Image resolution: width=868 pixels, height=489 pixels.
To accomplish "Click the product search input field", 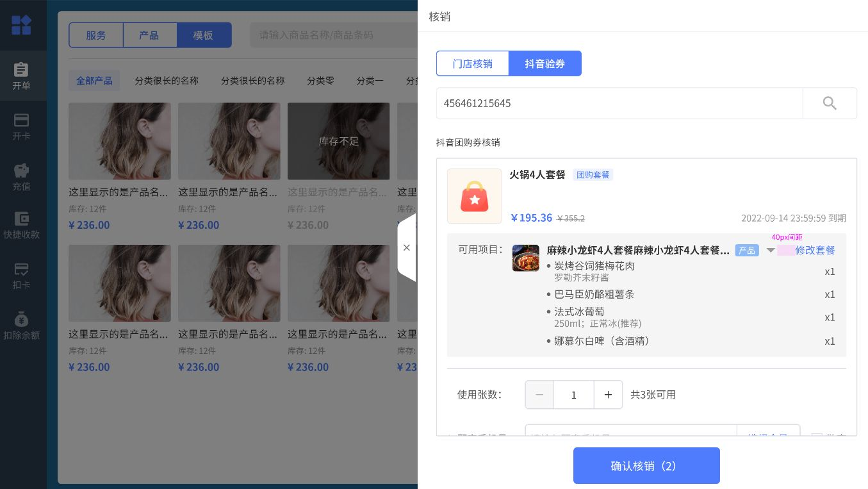I will tap(333, 35).
